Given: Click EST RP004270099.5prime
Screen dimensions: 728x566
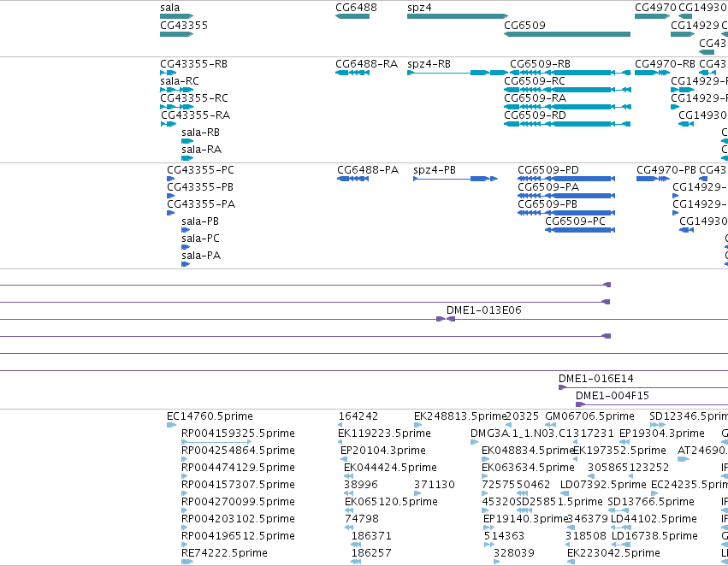Looking at the screenshot, I should (x=184, y=510).
